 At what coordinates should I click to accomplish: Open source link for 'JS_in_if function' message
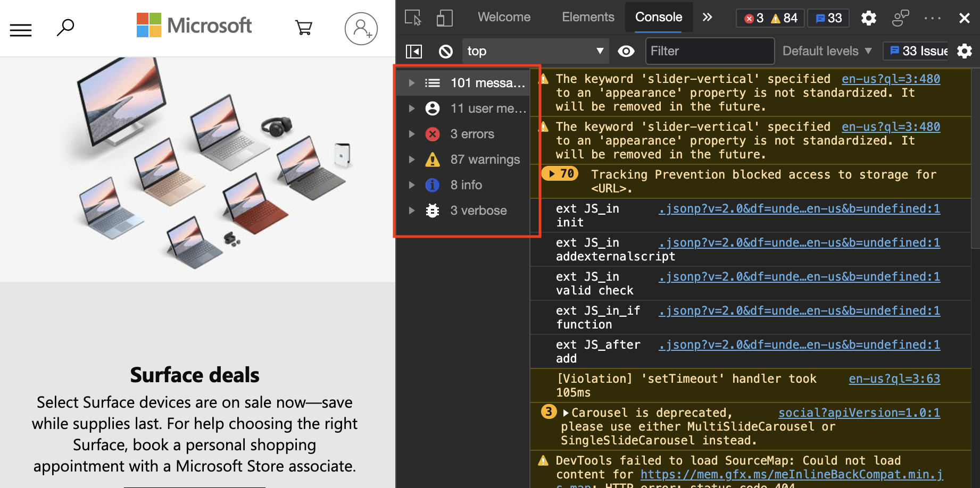pyautogui.click(x=799, y=311)
